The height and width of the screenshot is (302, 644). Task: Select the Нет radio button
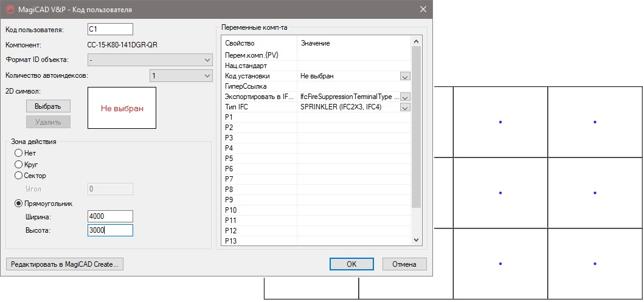coord(19,153)
